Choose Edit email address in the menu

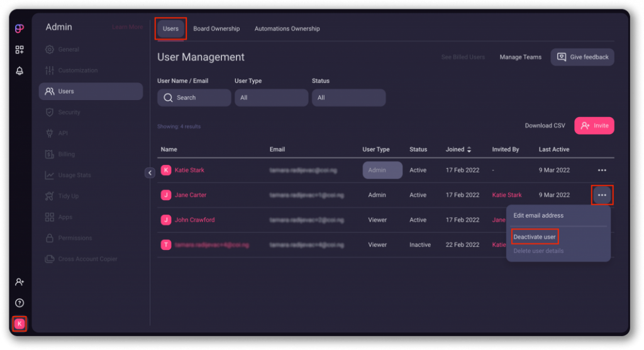(x=538, y=215)
